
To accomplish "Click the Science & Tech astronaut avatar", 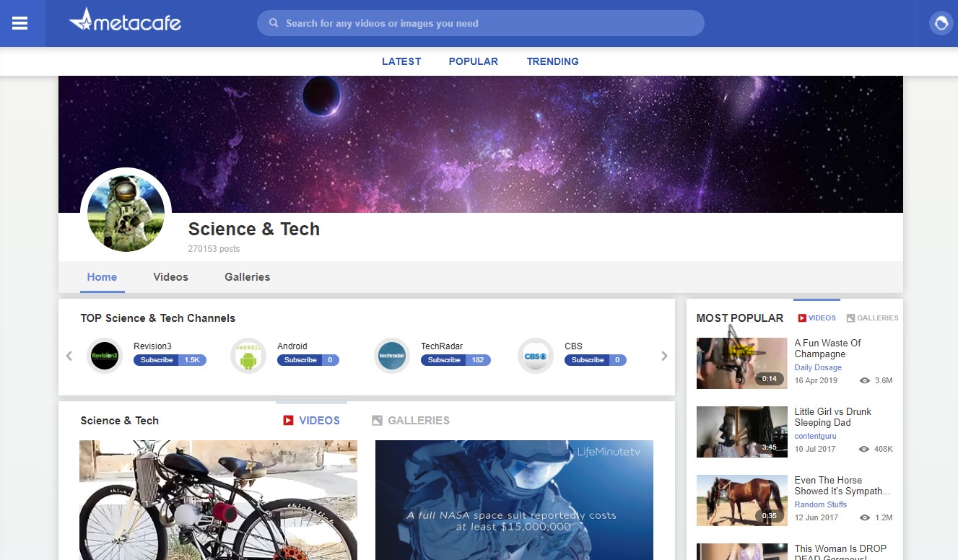I will click(x=126, y=213).
